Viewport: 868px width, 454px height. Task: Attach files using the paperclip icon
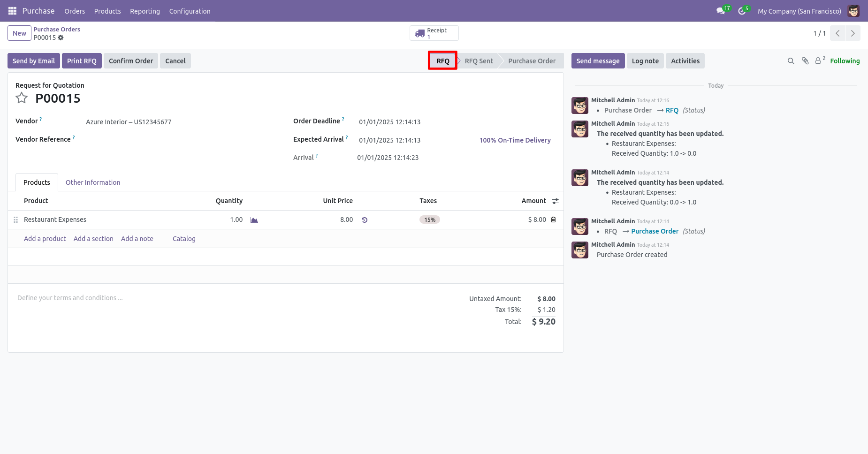click(x=805, y=61)
